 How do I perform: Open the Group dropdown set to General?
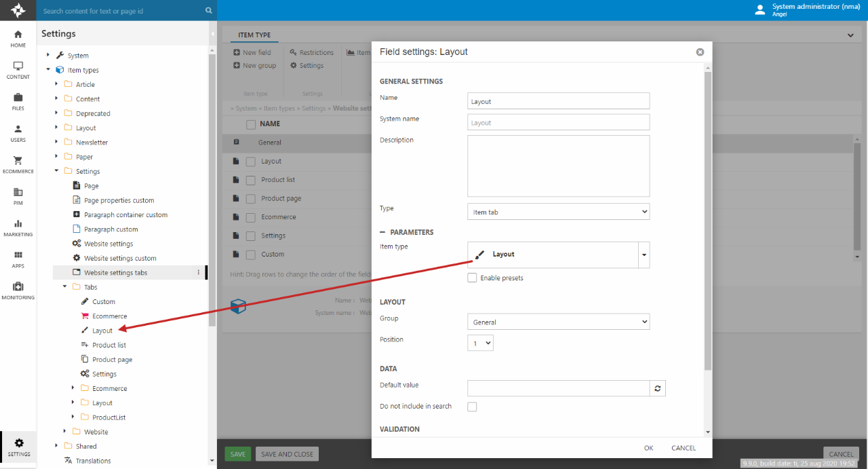(558, 322)
